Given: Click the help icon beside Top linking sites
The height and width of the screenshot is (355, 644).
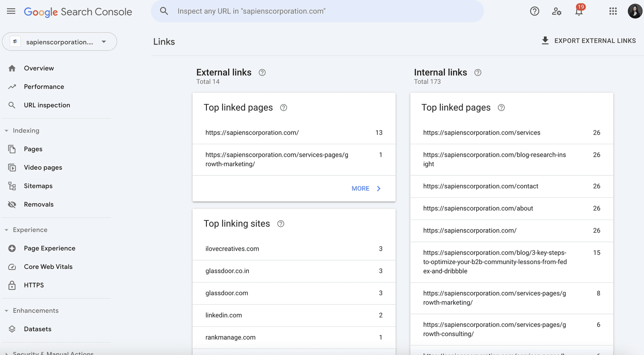Looking at the screenshot, I should pos(281,224).
